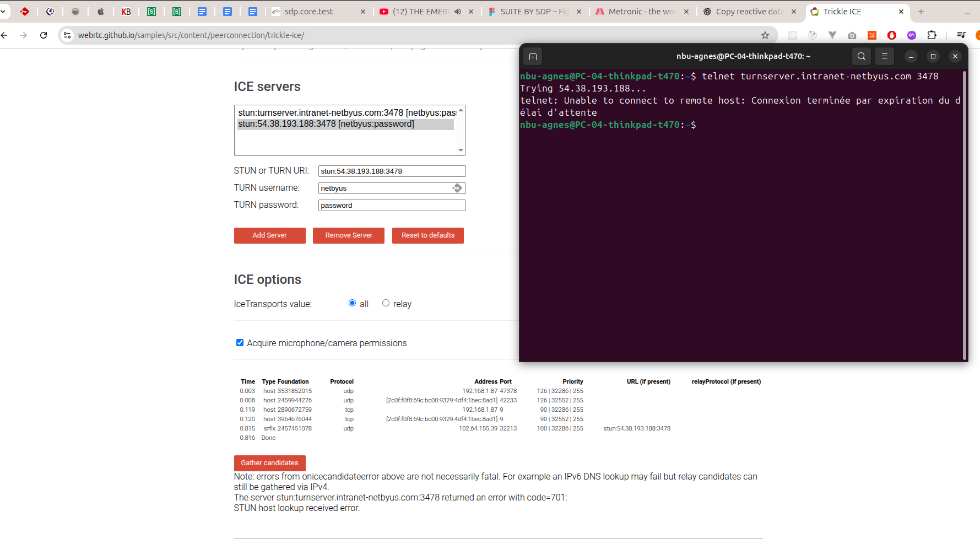980x549 pixels.
Task: Reload the page in browser toolbar
Action: click(x=44, y=35)
